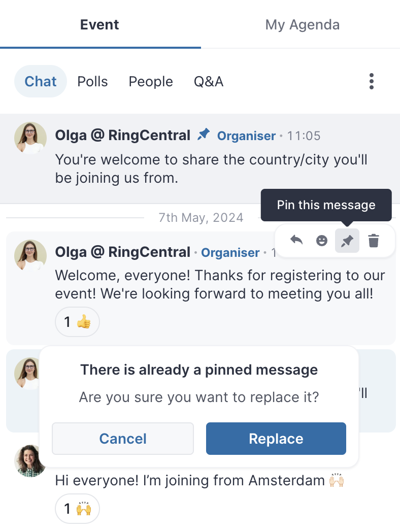
Task: Select the Event tab
Action: pos(99,24)
